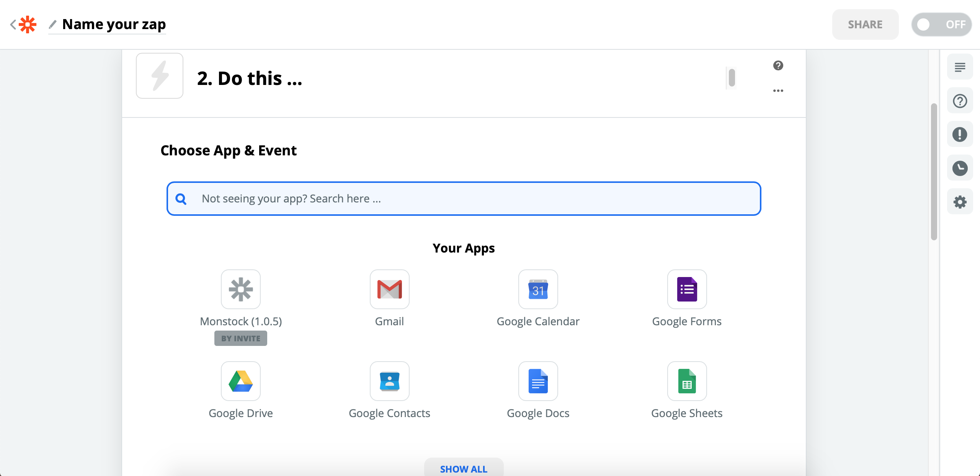980x476 pixels.
Task: Open the settings gear icon in sidebar
Action: (960, 202)
